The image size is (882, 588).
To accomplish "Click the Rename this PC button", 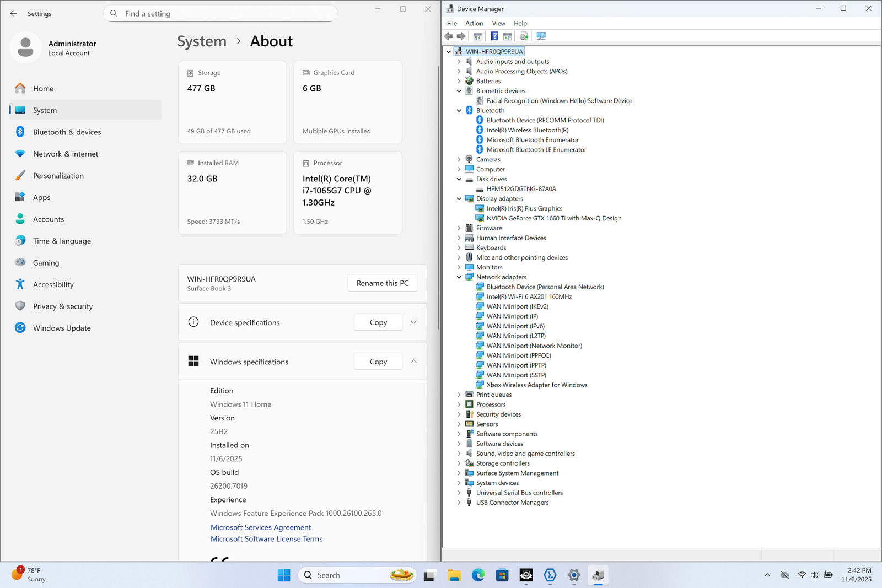I will pyautogui.click(x=382, y=283).
